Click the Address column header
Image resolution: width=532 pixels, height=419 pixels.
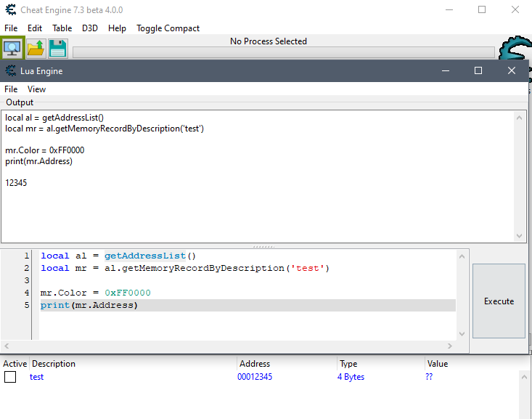pyautogui.click(x=255, y=364)
